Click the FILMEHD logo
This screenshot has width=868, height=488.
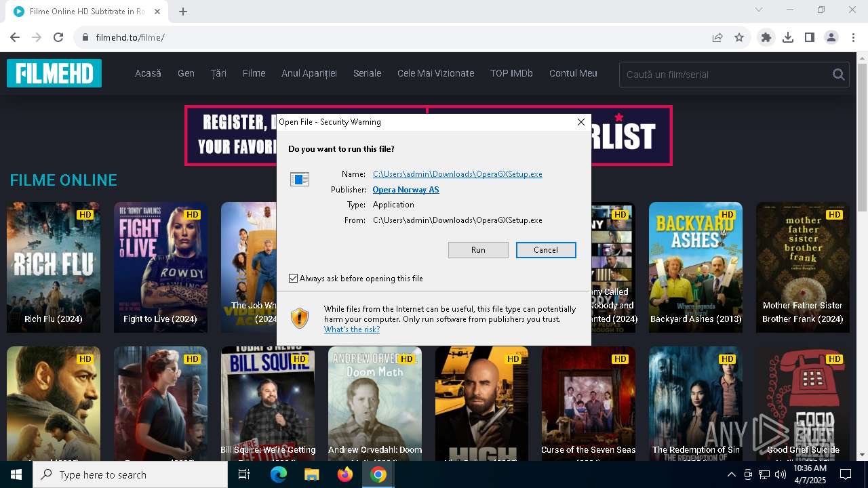click(x=54, y=73)
